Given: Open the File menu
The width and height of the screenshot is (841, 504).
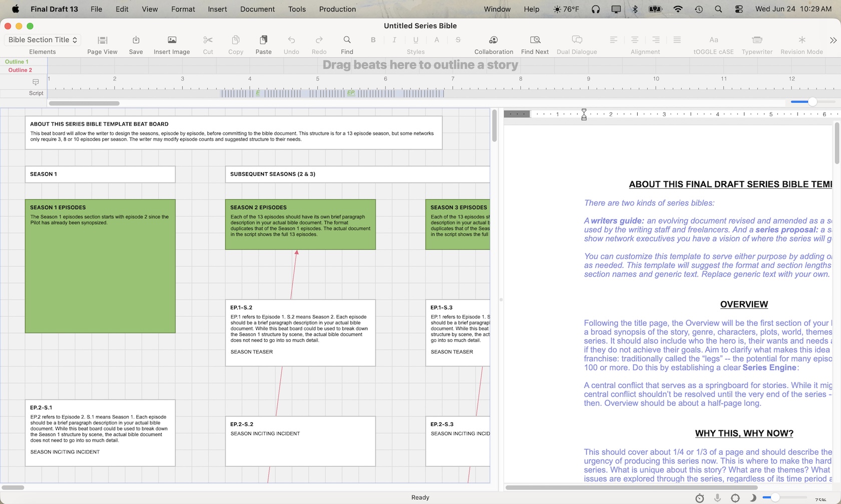Looking at the screenshot, I should tap(96, 9).
